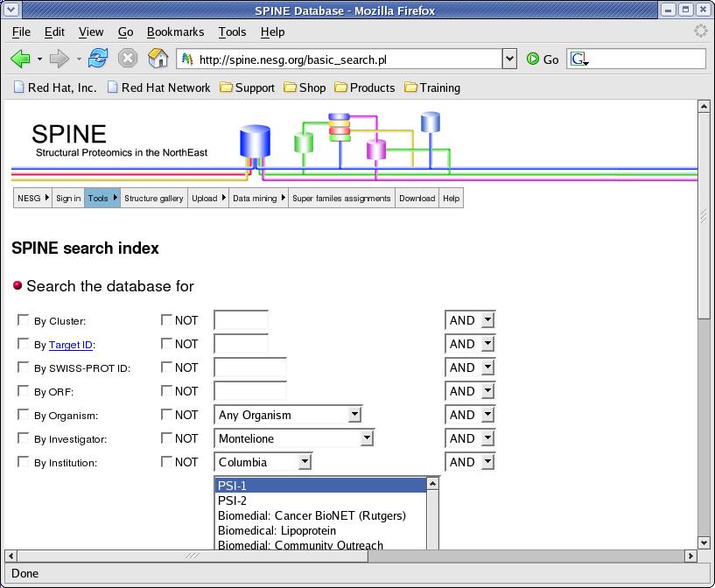The image size is (715, 588).
Task: Open the Structure gallery navigation item
Action: 154,199
